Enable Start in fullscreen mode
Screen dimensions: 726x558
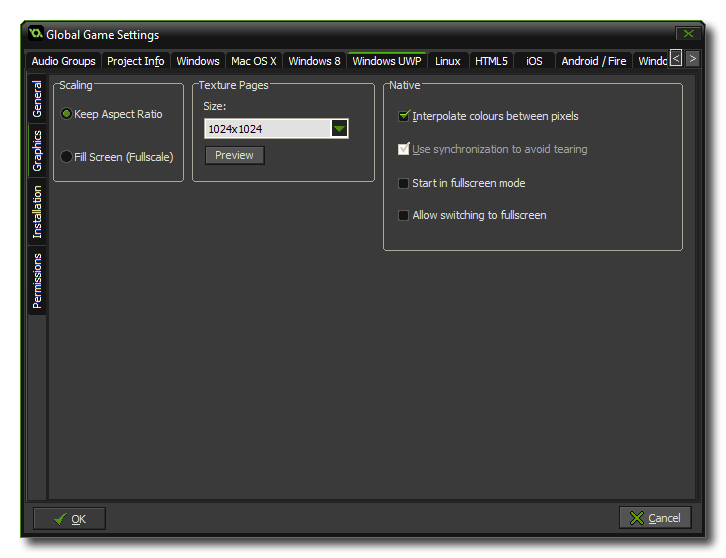click(x=404, y=183)
